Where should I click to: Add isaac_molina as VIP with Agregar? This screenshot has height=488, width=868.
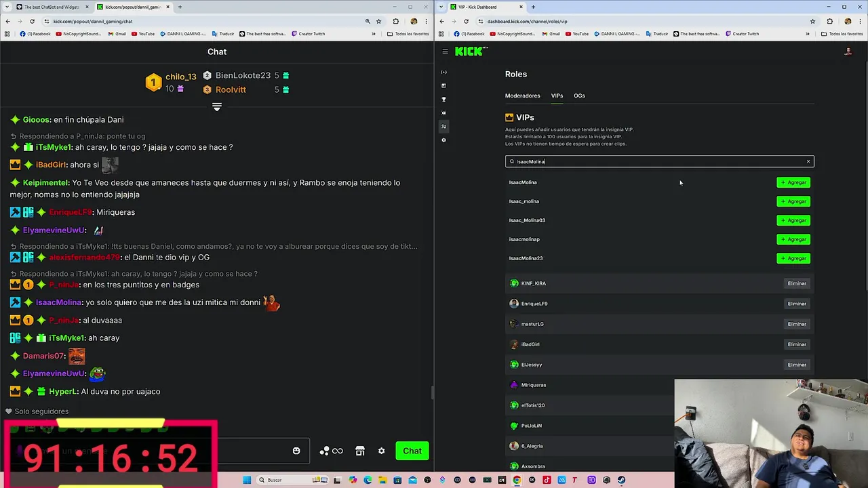793,201
